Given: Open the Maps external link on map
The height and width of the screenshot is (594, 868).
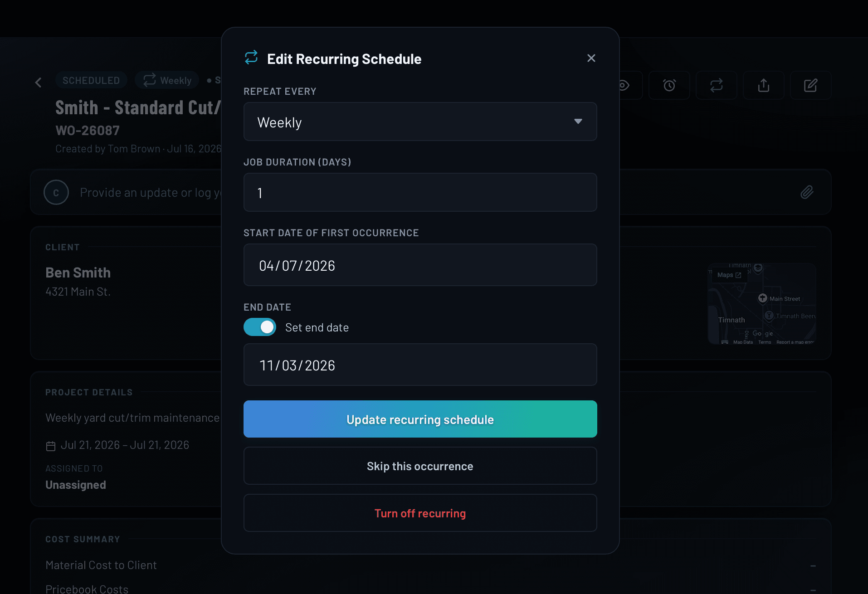Looking at the screenshot, I should (729, 275).
